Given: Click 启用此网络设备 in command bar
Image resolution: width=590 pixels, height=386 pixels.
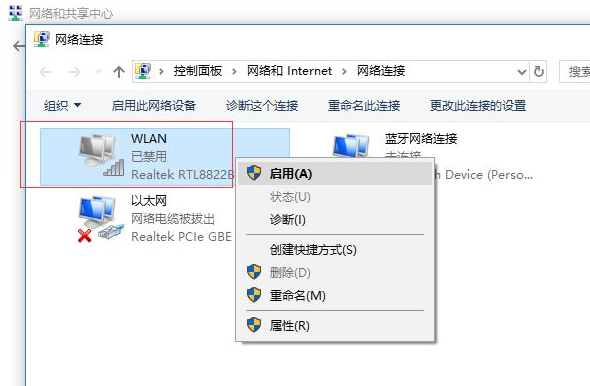Looking at the screenshot, I should (x=154, y=105).
